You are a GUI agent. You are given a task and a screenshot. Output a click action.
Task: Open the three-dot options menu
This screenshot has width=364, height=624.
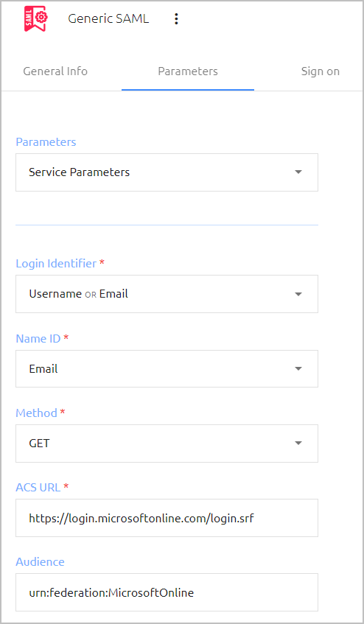[x=176, y=18]
